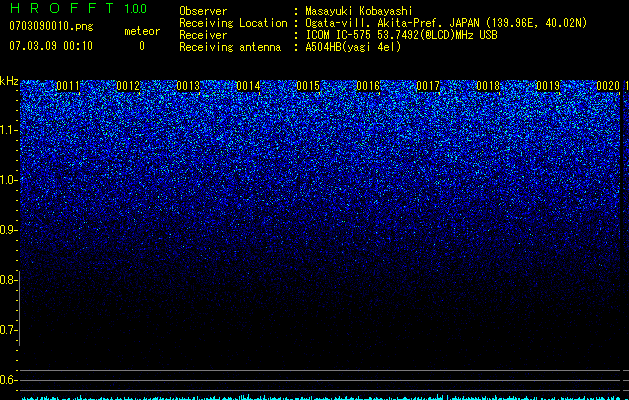Click the Observer field label
629x400 pixels.
click(x=203, y=11)
